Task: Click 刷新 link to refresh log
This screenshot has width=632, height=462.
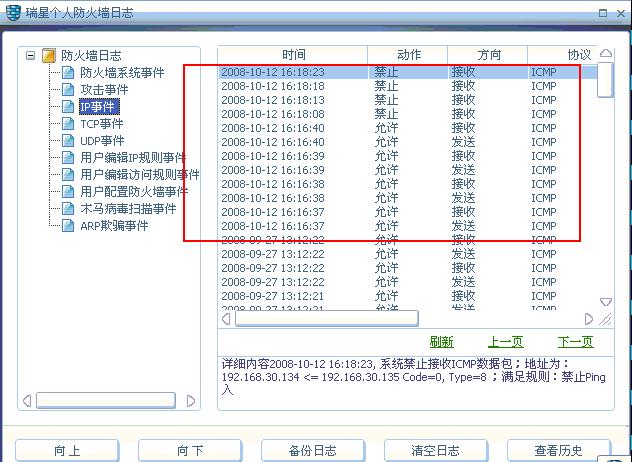Action: click(x=441, y=342)
